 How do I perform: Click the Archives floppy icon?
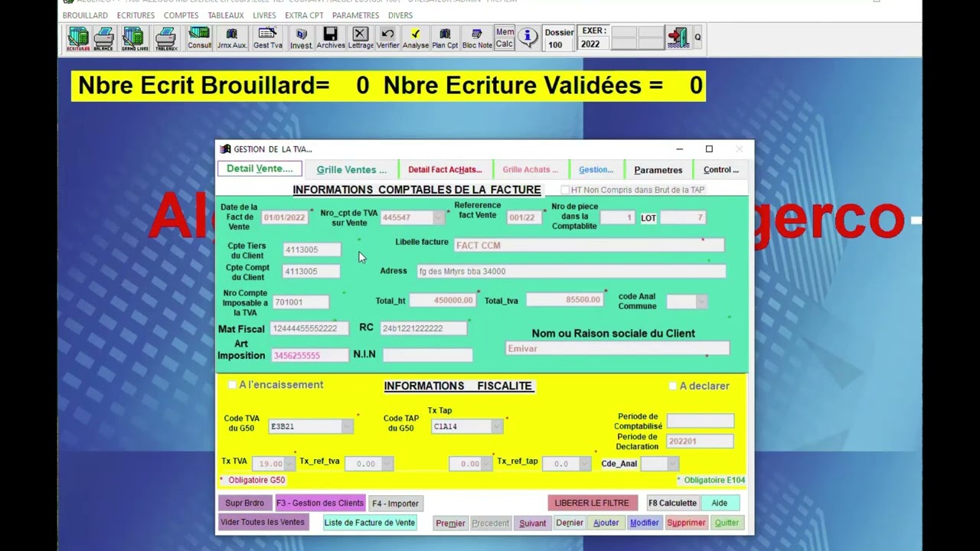click(x=331, y=38)
